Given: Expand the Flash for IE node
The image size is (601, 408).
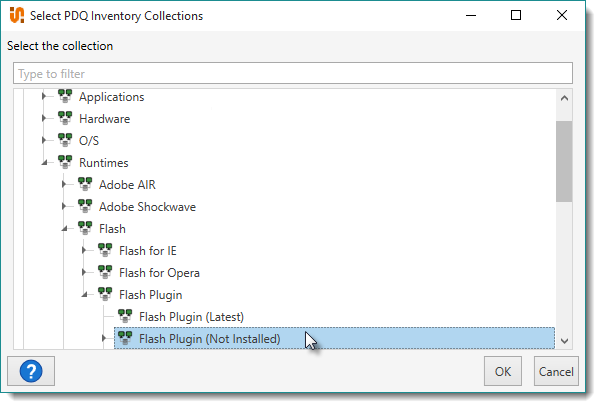Looking at the screenshot, I should [84, 251].
